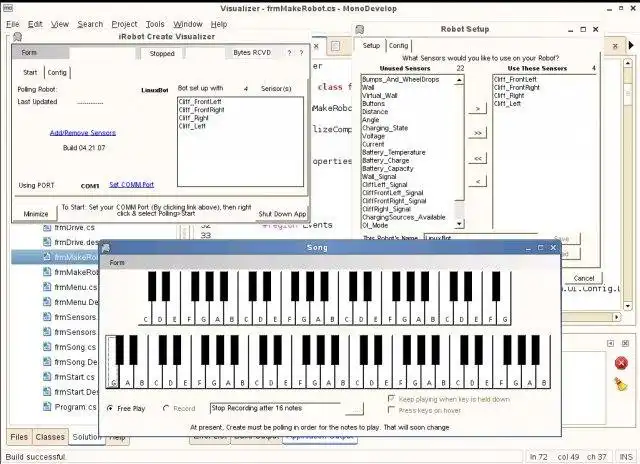Switch to the Classes pad tab
This screenshot has height=464, width=640.
(50, 437)
